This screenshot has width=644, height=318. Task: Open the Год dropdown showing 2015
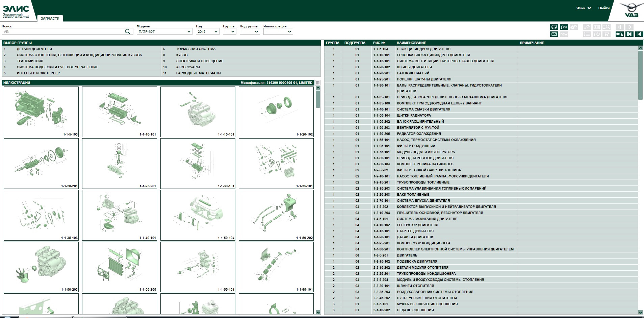click(208, 31)
